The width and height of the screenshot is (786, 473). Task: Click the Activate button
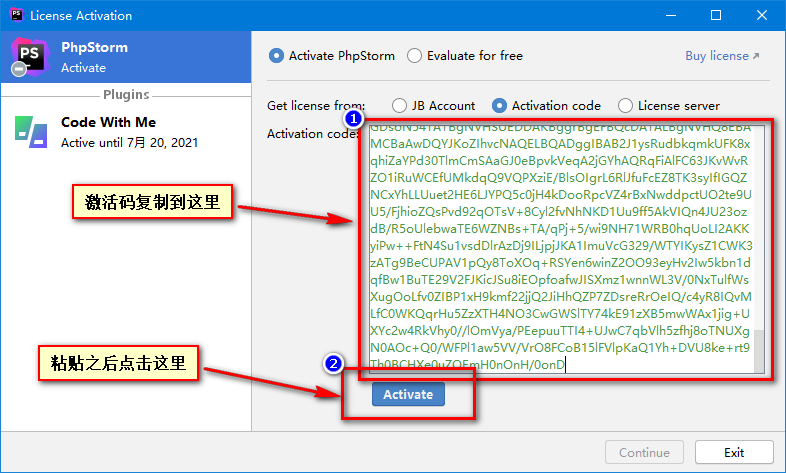coord(408,394)
